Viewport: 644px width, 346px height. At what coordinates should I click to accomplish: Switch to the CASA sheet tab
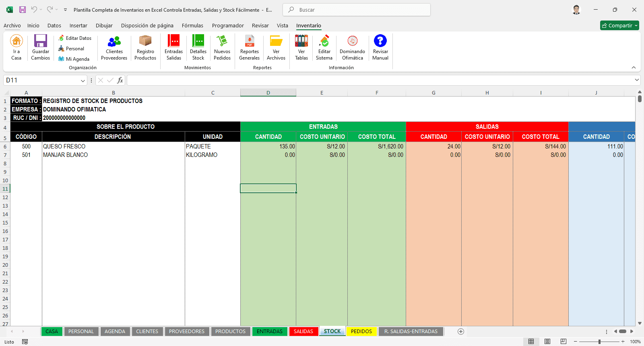(52, 332)
